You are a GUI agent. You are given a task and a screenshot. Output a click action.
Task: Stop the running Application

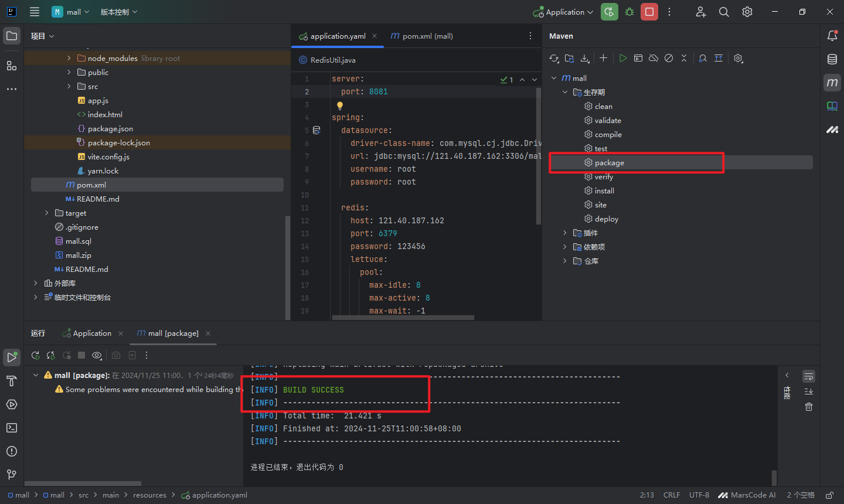pos(649,12)
